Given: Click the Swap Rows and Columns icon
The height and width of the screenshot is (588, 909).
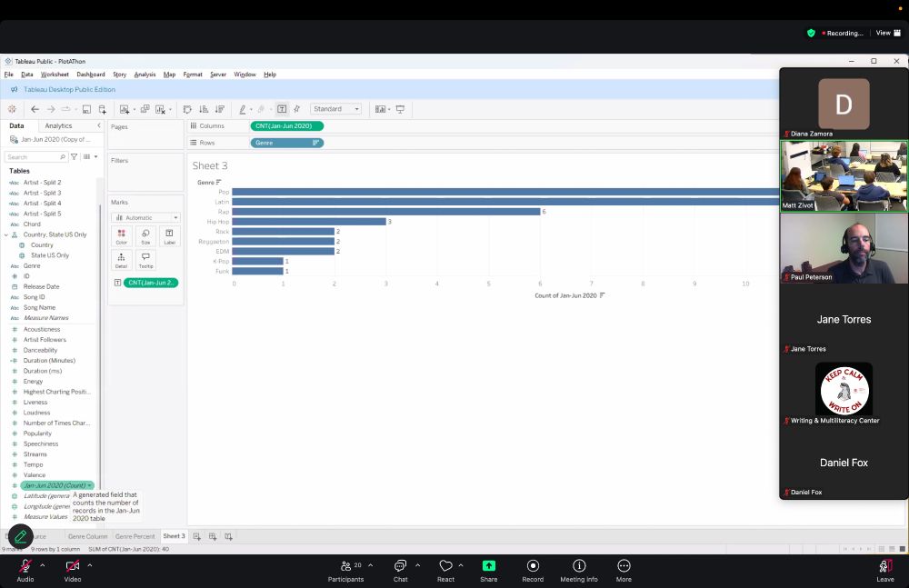Looking at the screenshot, I should pos(187,109).
